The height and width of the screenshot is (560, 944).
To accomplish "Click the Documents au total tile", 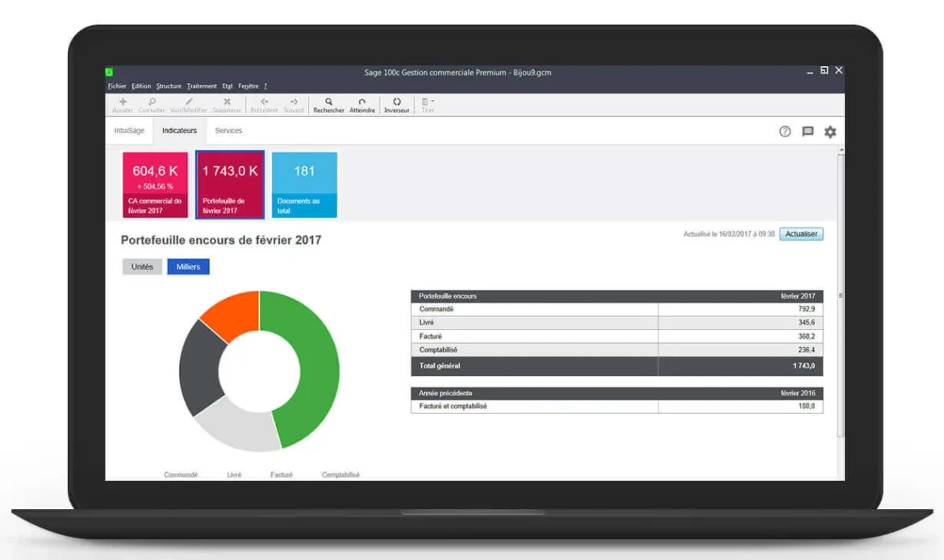I will tap(304, 185).
